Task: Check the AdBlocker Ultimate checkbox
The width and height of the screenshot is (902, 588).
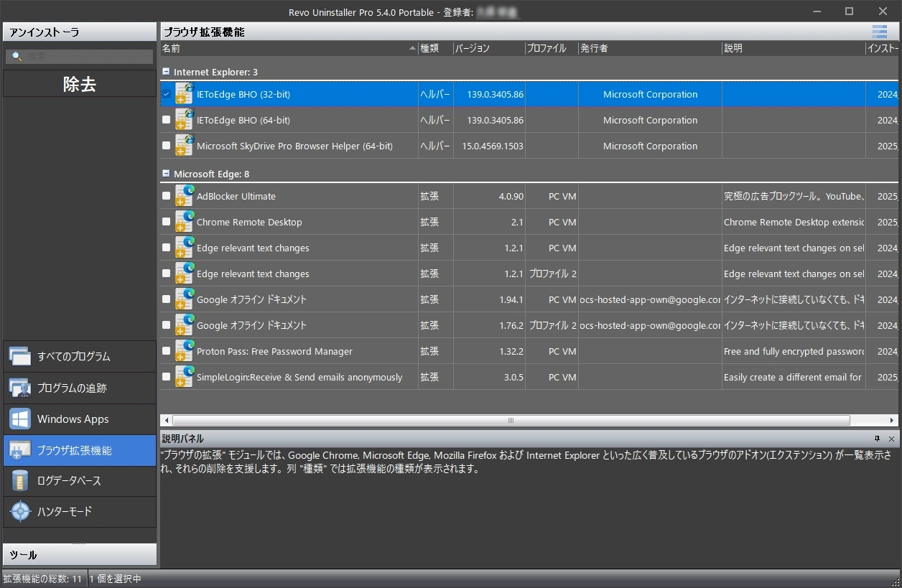Action: pos(167,196)
